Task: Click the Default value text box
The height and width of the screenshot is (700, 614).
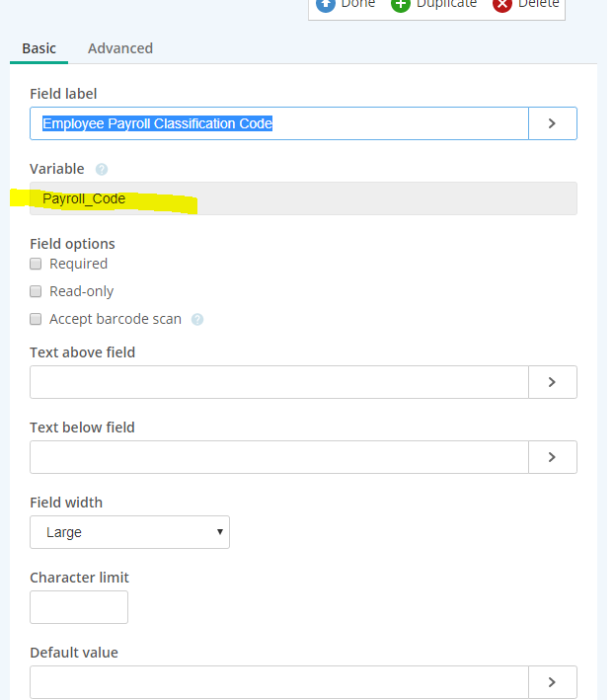Action: point(279,681)
